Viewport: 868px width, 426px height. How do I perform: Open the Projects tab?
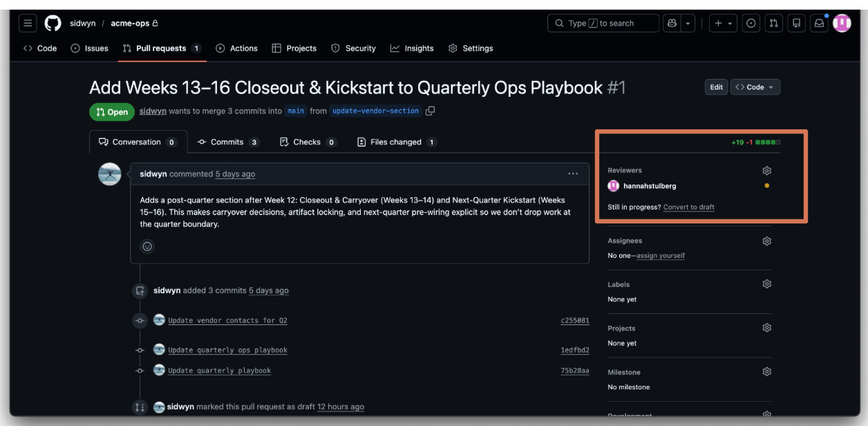pyautogui.click(x=294, y=48)
